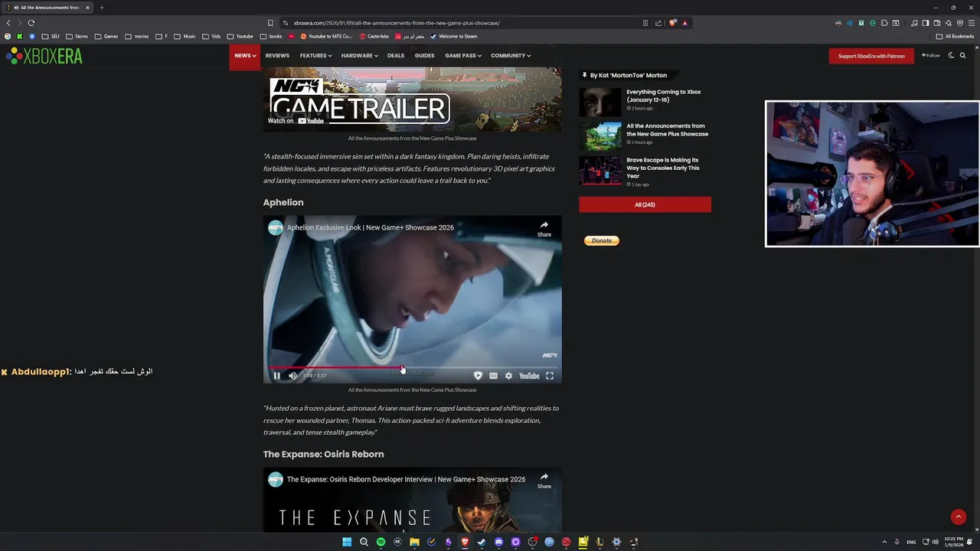
Task: Pause the Aphelion video
Action: pyautogui.click(x=276, y=376)
